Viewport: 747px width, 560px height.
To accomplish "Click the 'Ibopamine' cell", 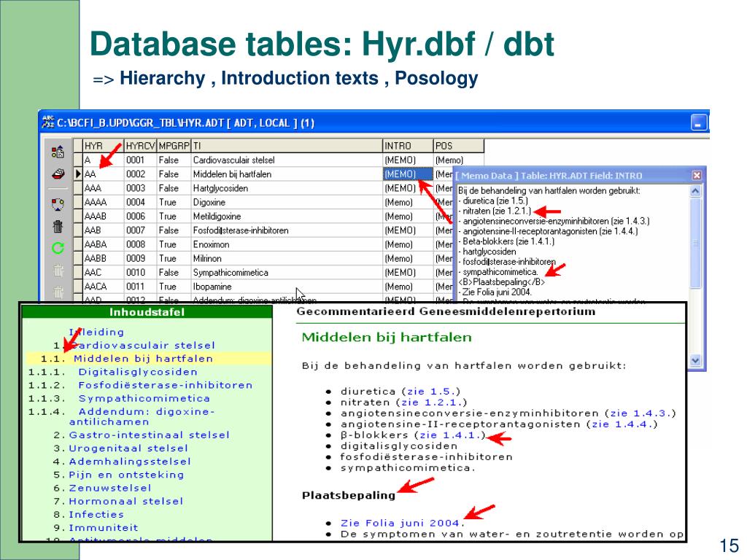I will point(287,286).
